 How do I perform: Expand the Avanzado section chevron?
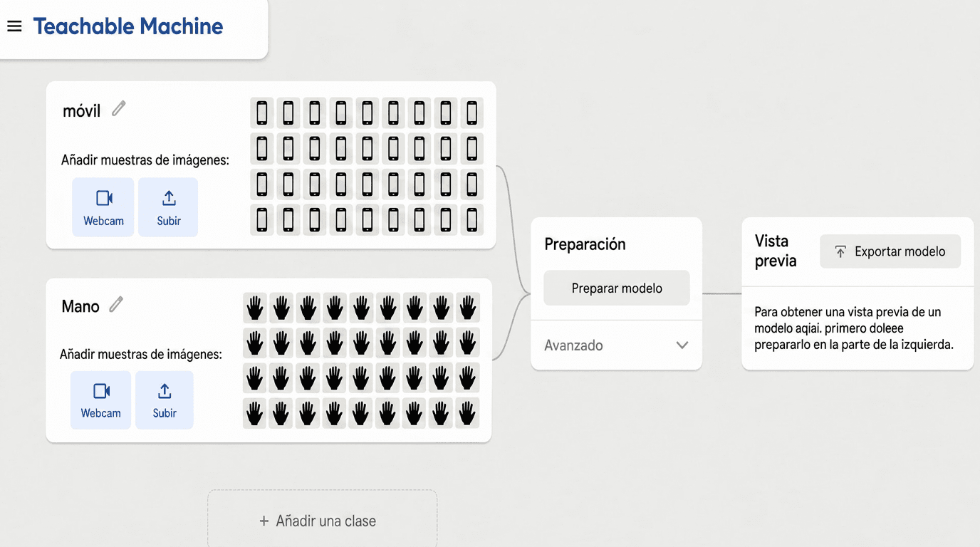(682, 345)
